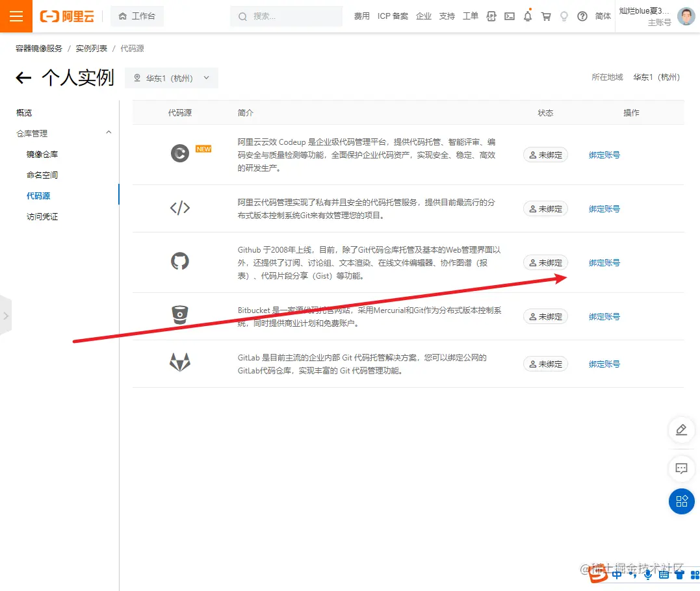
Task: Bind account for GitHub row
Action: pyautogui.click(x=604, y=263)
